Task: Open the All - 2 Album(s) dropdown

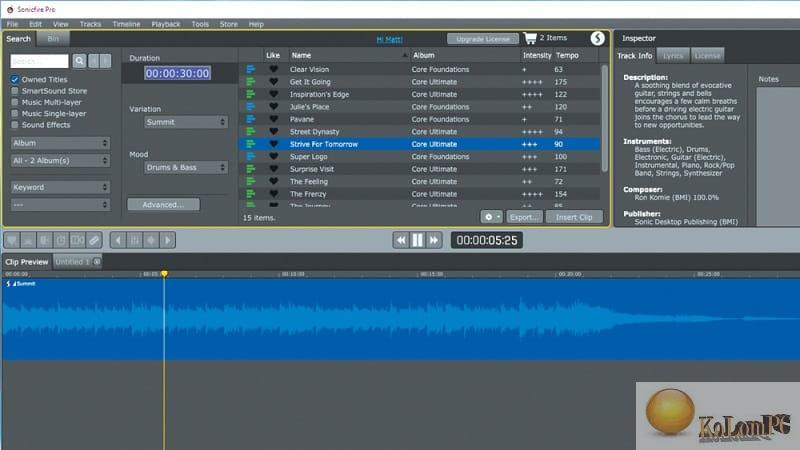Action: pos(60,161)
